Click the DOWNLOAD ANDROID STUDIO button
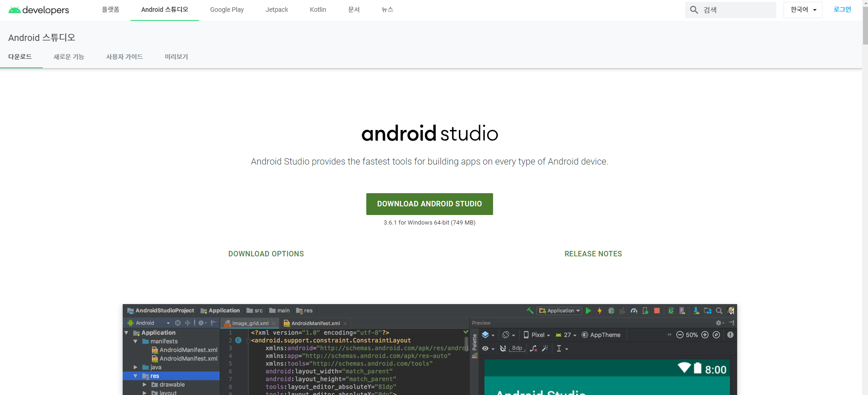 point(429,204)
